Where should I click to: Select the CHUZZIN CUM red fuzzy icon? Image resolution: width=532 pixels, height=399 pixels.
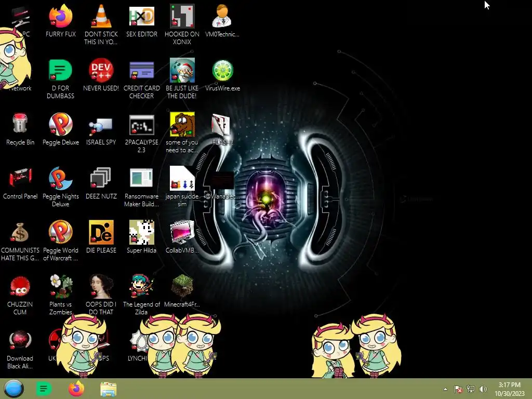pos(20,286)
